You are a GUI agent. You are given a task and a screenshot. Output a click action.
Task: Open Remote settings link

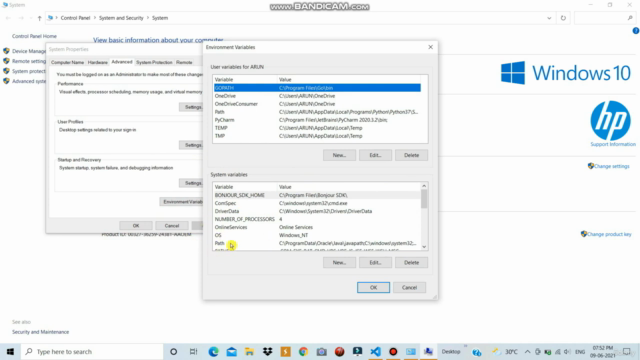coord(29,61)
